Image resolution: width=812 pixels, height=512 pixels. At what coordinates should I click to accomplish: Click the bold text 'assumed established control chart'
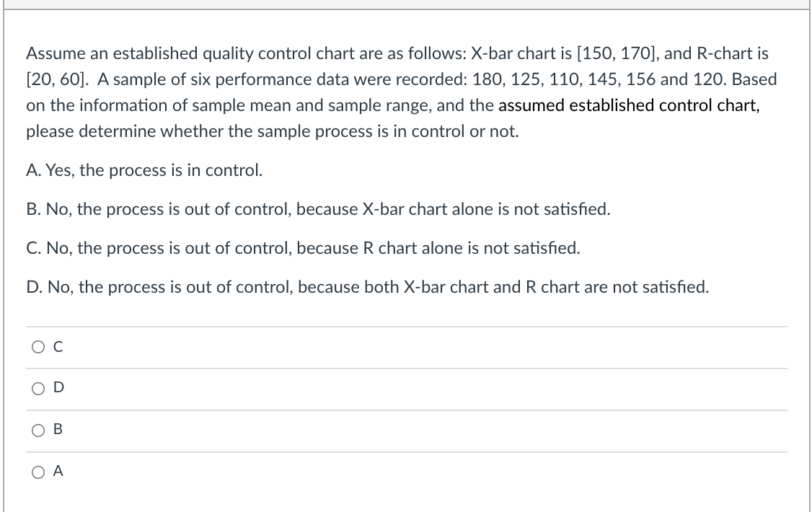point(627,105)
